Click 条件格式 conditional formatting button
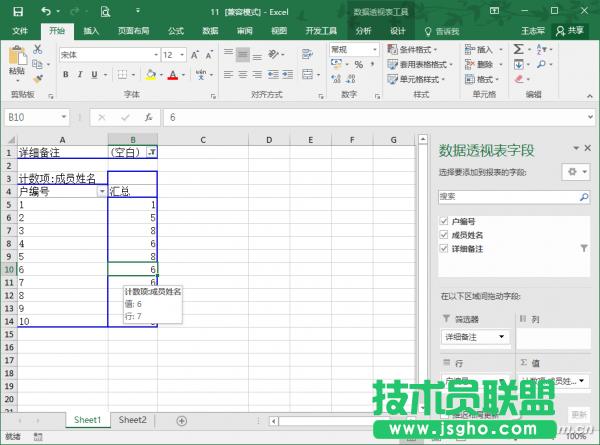Viewport: 600px width, 445px height. [x=421, y=49]
